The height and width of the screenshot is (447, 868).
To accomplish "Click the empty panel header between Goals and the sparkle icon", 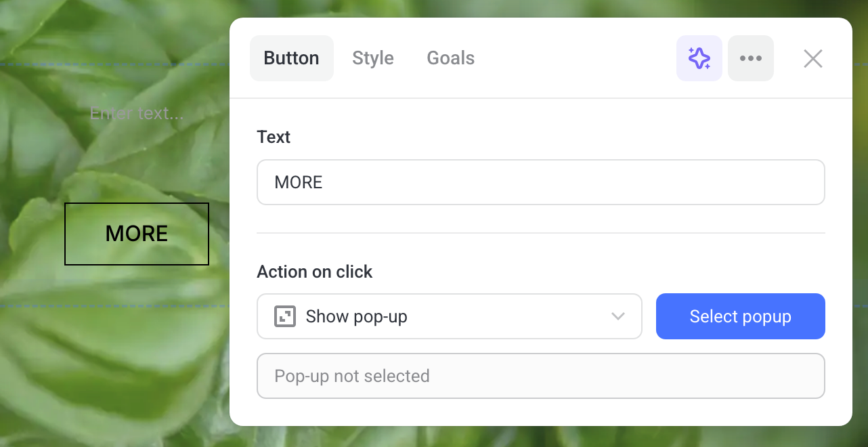I will pyautogui.click(x=576, y=58).
